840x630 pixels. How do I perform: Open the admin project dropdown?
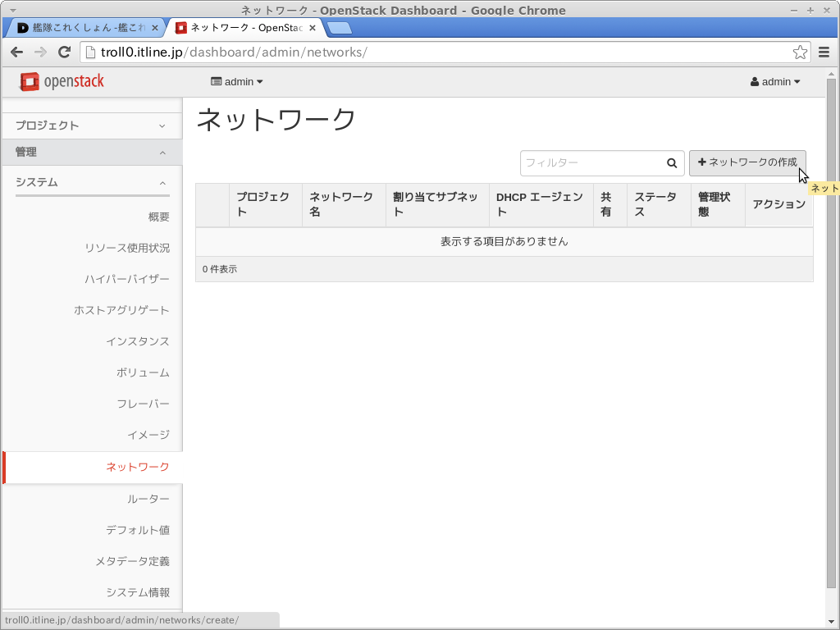click(237, 82)
